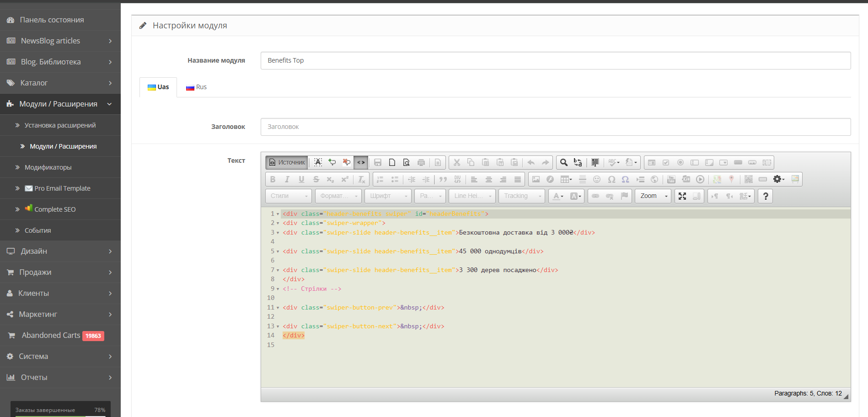Screen dimensions: 868x417
Task: Collapse the code fold arrow on line 1
Action: [x=278, y=214]
